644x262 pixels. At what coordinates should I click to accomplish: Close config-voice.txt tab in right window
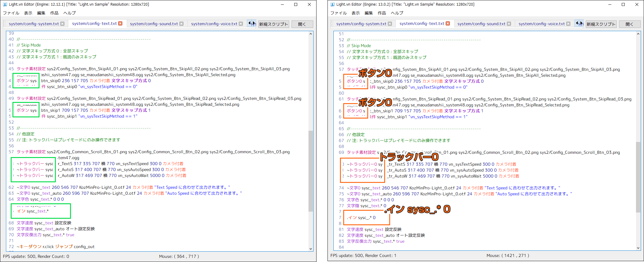click(568, 24)
